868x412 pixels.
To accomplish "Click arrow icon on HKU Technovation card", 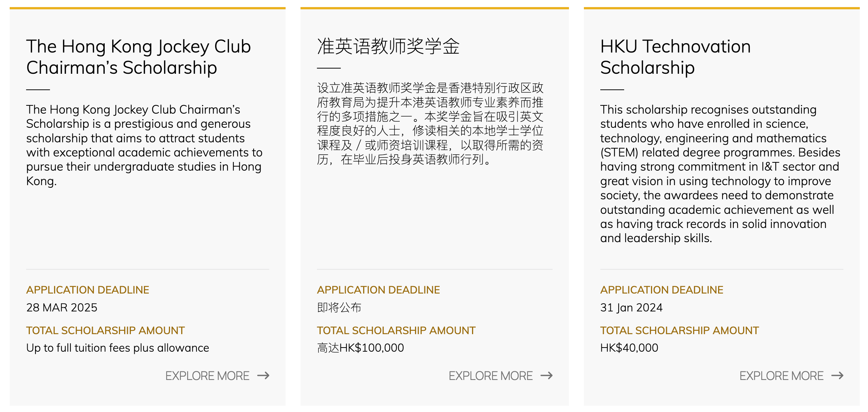I will (x=837, y=375).
